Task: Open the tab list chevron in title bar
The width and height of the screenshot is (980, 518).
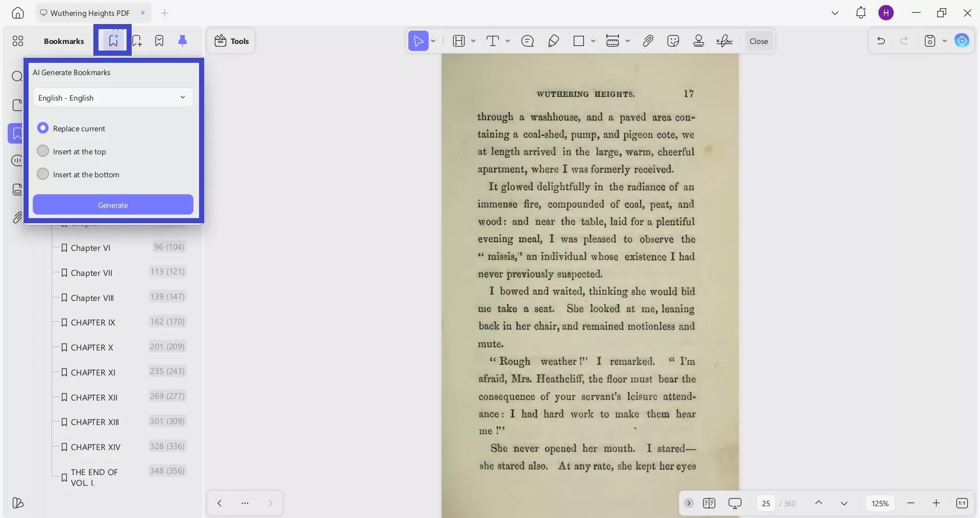Action: (x=835, y=13)
